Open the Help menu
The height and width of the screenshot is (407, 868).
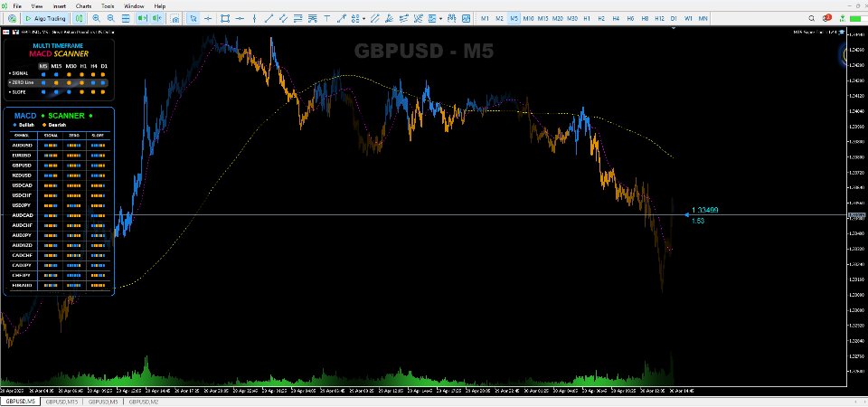[x=159, y=5]
